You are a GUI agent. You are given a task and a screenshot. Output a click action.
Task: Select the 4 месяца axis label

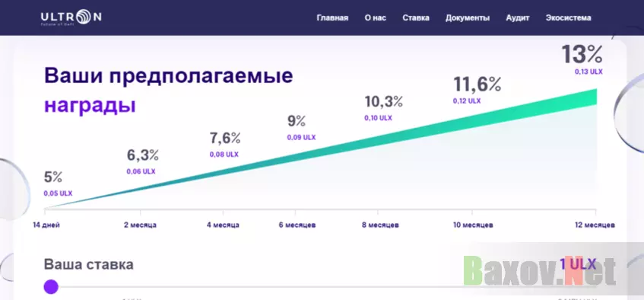224,225
